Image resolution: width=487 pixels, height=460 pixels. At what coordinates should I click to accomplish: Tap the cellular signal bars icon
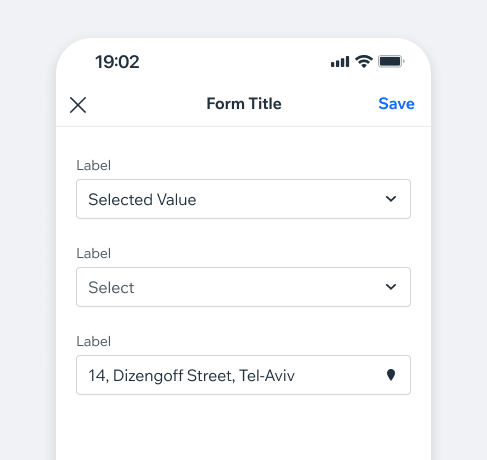pyautogui.click(x=340, y=62)
